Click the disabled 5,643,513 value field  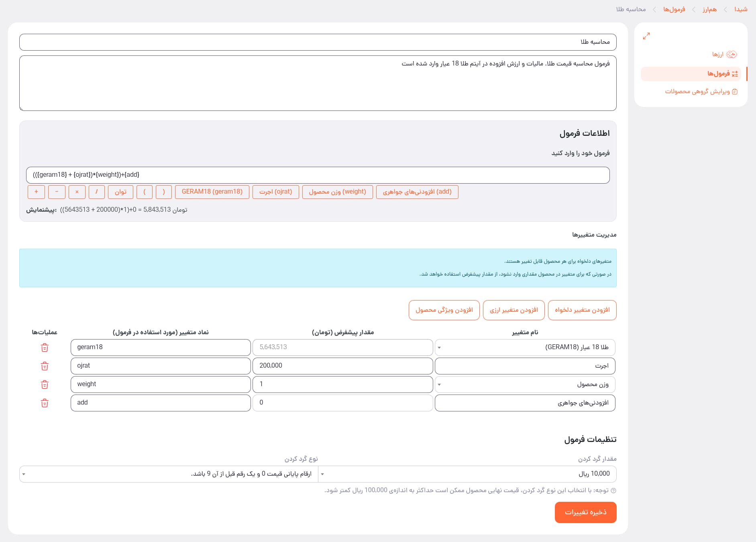click(x=343, y=348)
